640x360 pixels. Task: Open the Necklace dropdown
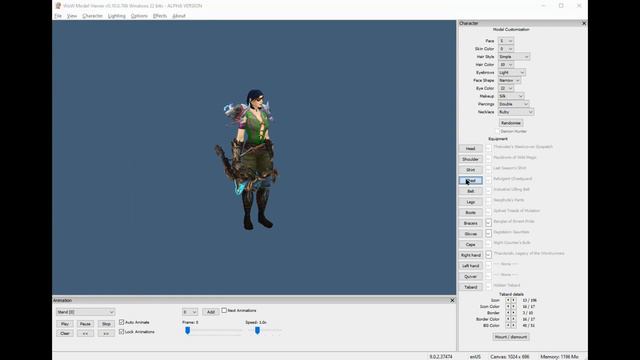pos(516,112)
